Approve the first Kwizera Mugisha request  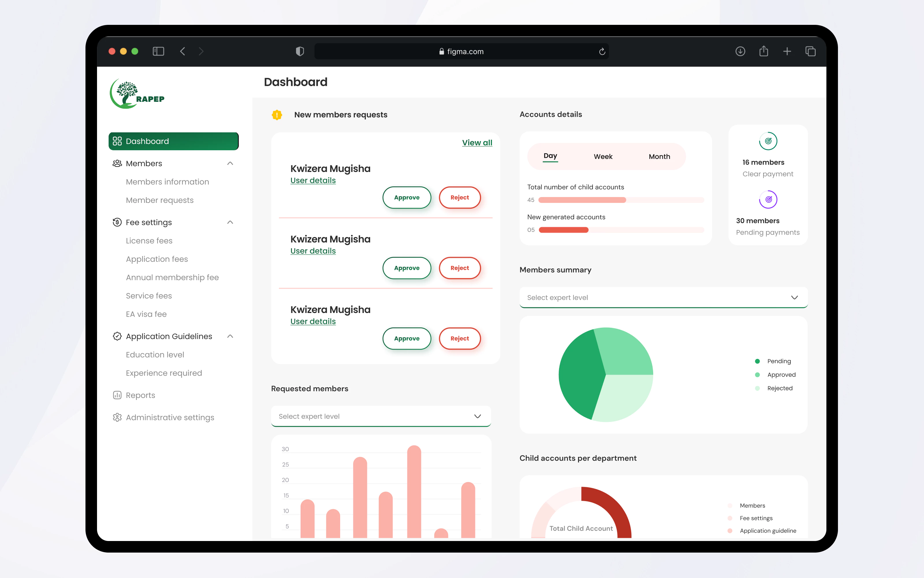pos(407,197)
